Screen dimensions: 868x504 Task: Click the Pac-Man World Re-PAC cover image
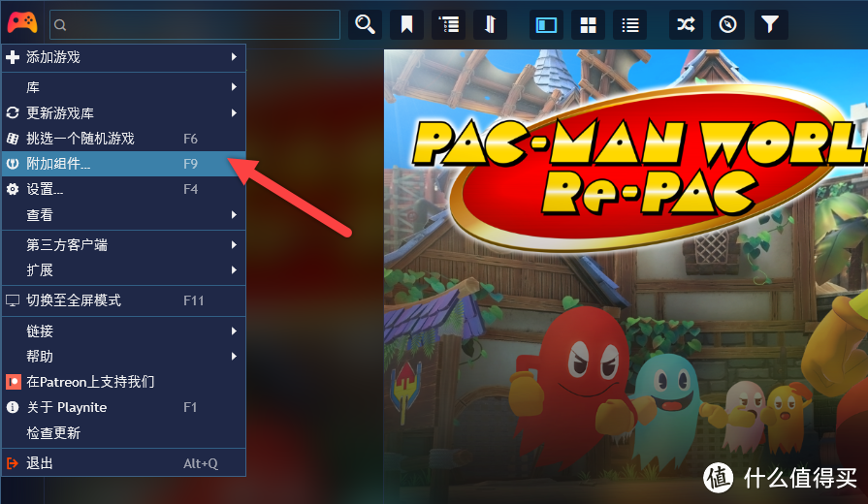627,276
